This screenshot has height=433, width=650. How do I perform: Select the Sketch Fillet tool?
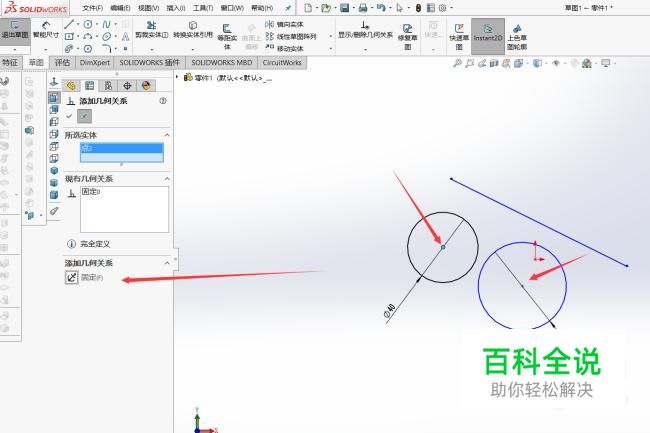click(x=107, y=48)
